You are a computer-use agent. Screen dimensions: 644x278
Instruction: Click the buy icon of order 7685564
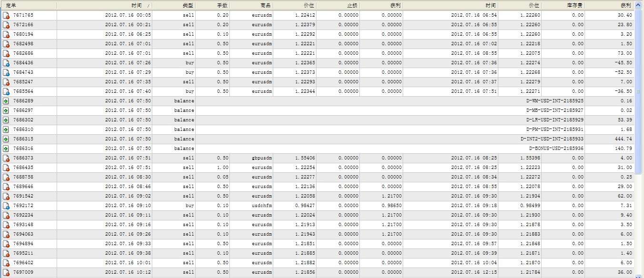click(x=6, y=91)
